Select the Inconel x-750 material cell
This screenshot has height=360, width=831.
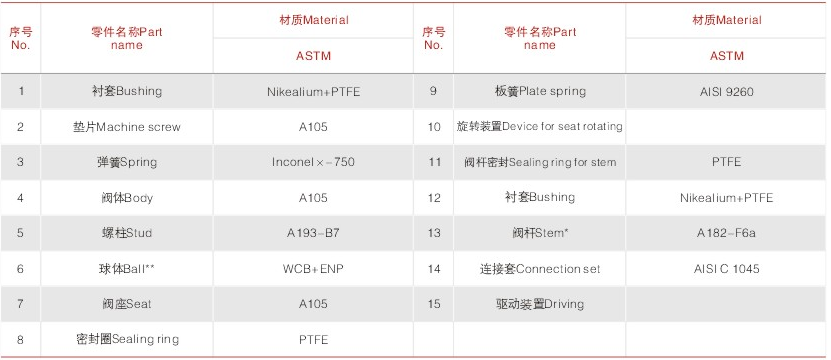313,162
